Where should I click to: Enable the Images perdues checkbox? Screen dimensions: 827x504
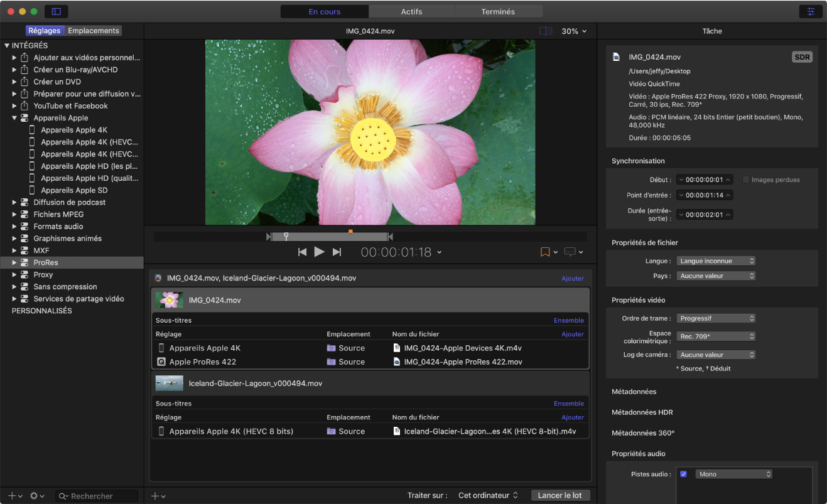point(746,180)
